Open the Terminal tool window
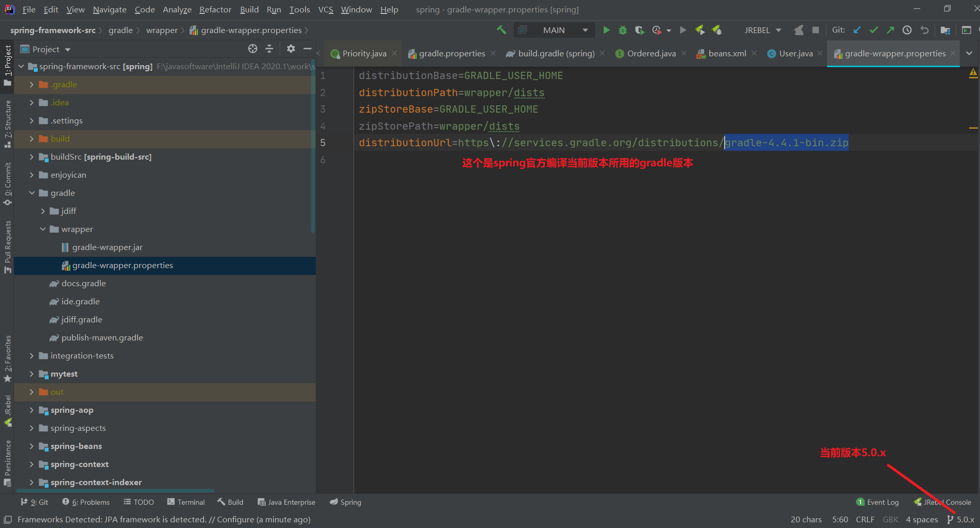The width and height of the screenshot is (980, 528). 186,502
